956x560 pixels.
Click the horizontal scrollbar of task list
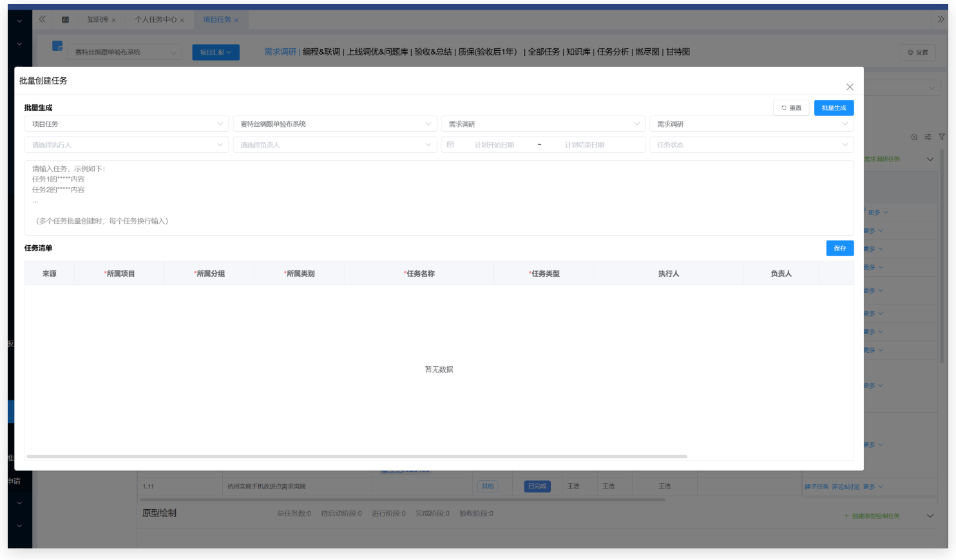pyautogui.click(x=357, y=456)
